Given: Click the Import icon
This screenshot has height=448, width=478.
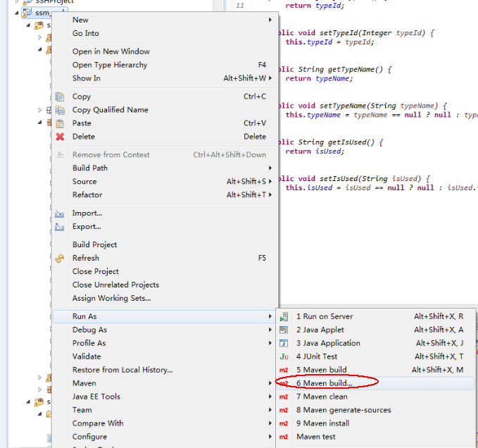Looking at the screenshot, I should 59,213.
